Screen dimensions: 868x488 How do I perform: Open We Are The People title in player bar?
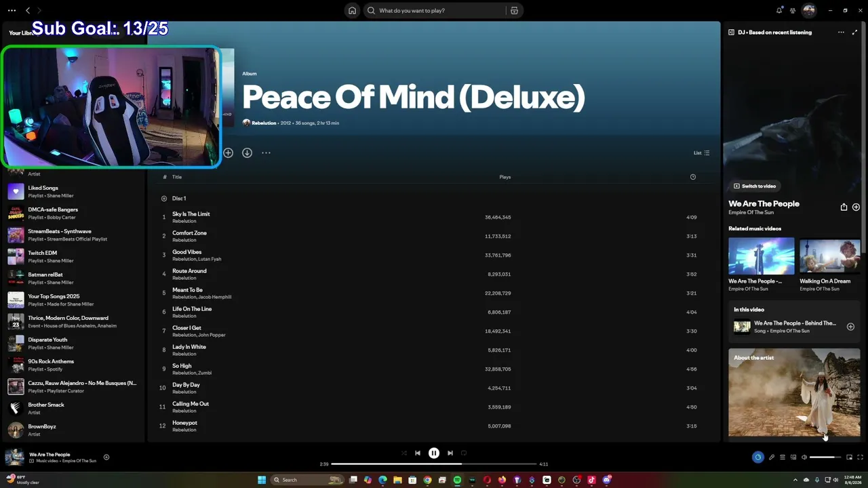tap(50, 455)
